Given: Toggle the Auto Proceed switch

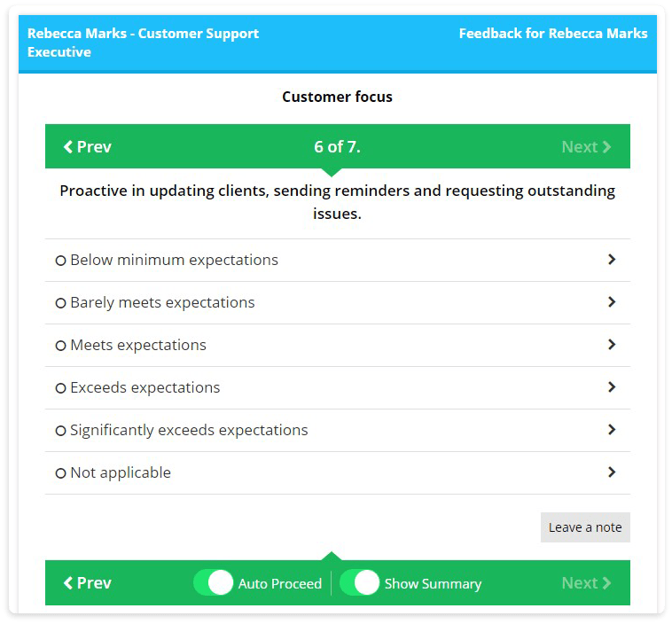Looking at the screenshot, I should [x=214, y=583].
